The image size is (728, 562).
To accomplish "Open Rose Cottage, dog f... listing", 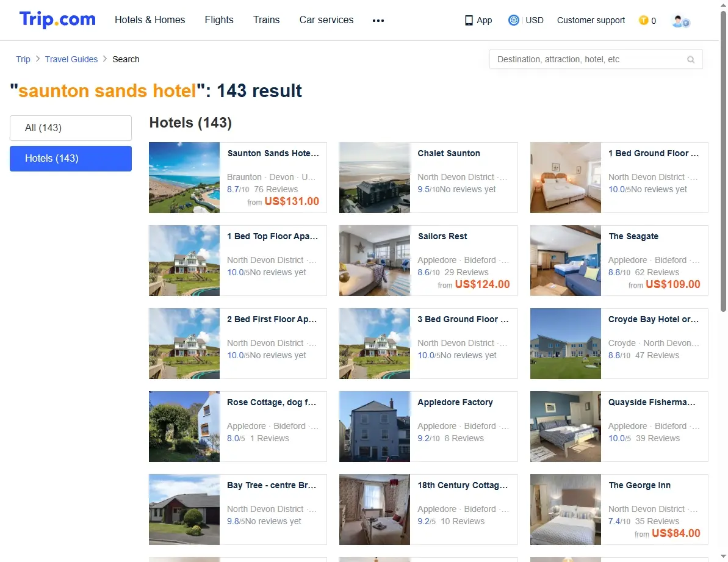I will (x=272, y=403).
